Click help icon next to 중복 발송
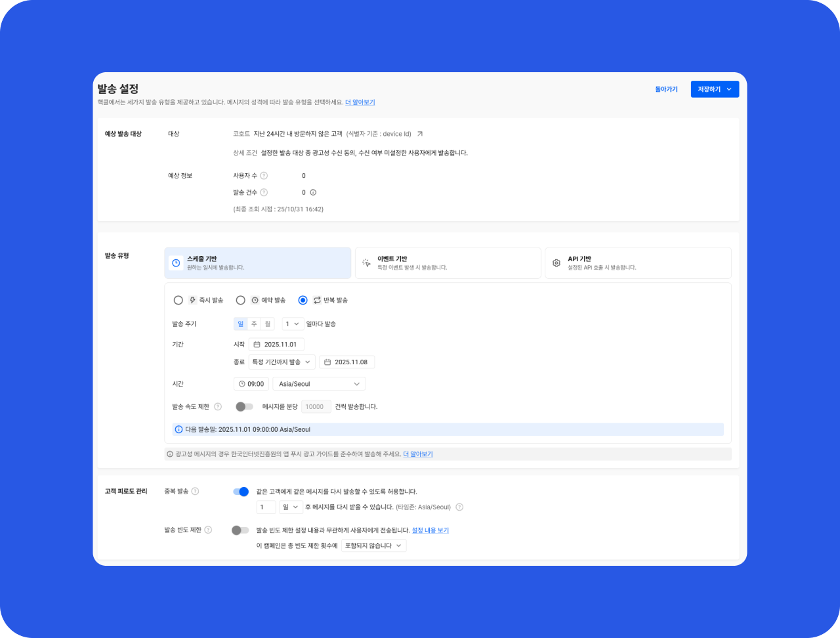This screenshot has width=840, height=638. (x=195, y=492)
